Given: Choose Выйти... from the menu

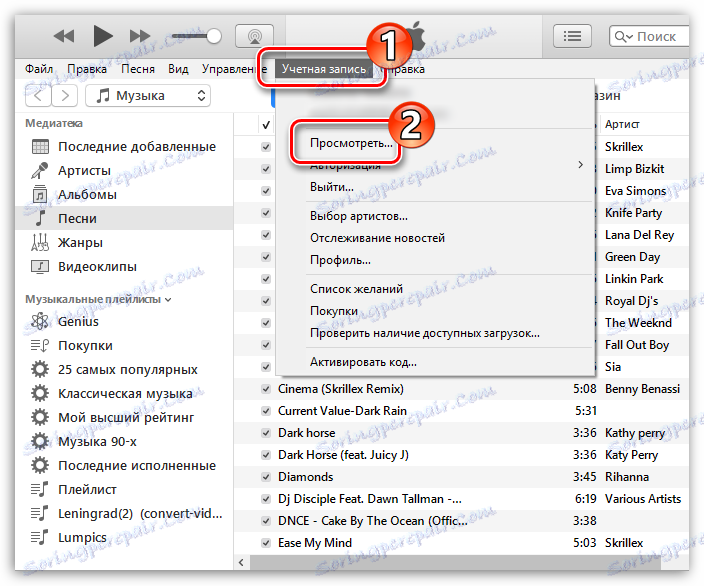Looking at the screenshot, I should coord(332,187).
